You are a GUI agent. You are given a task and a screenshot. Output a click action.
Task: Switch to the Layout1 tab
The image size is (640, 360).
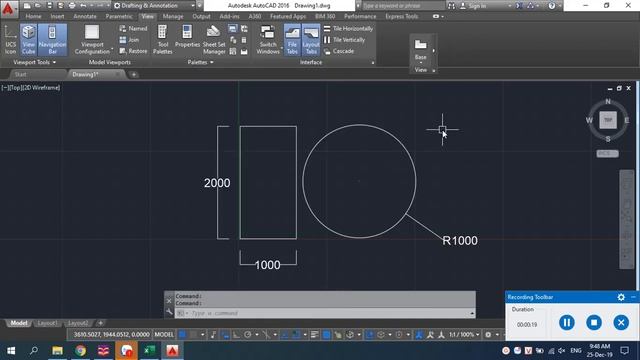click(47, 323)
